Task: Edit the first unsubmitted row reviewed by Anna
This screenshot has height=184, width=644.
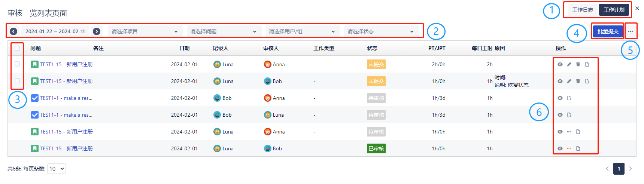Action: coord(569,64)
